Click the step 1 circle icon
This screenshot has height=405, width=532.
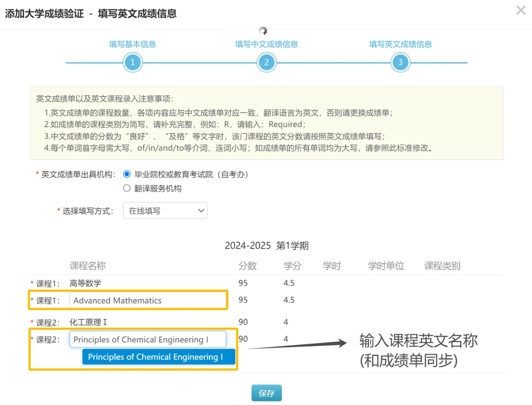click(133, 62)
